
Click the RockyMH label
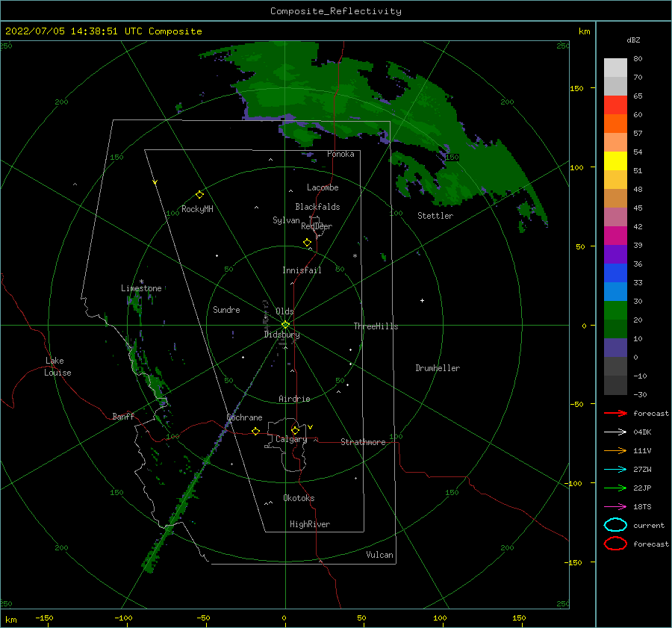pyautogui.click(x=197, y=209)
